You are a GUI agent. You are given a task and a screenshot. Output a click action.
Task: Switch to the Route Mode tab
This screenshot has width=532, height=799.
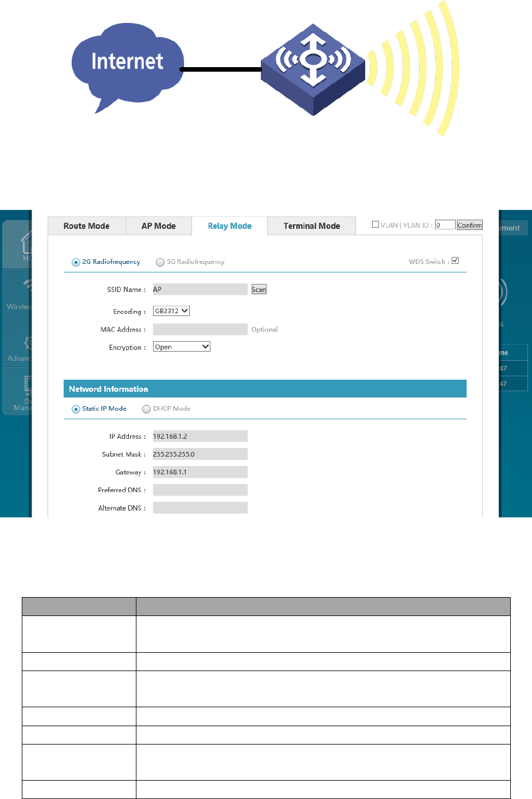click(x=87, y=226)
